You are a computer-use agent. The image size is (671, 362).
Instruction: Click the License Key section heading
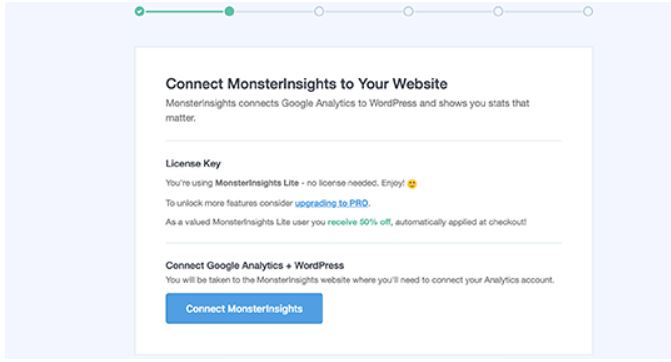[x=193, y=163]
